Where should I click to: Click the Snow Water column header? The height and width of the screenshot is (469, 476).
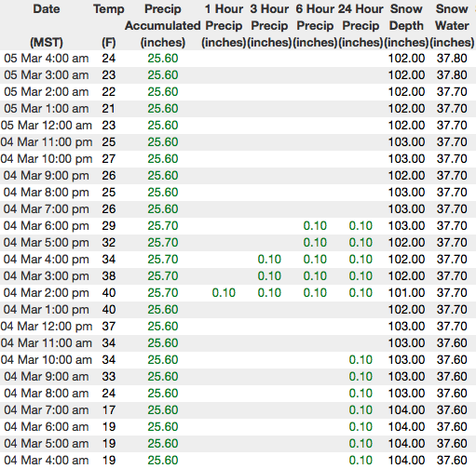pos(452,25)
